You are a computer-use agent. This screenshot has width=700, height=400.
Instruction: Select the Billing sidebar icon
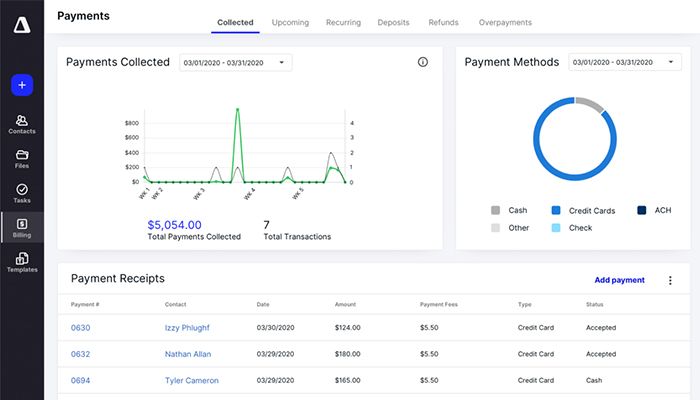21,227
